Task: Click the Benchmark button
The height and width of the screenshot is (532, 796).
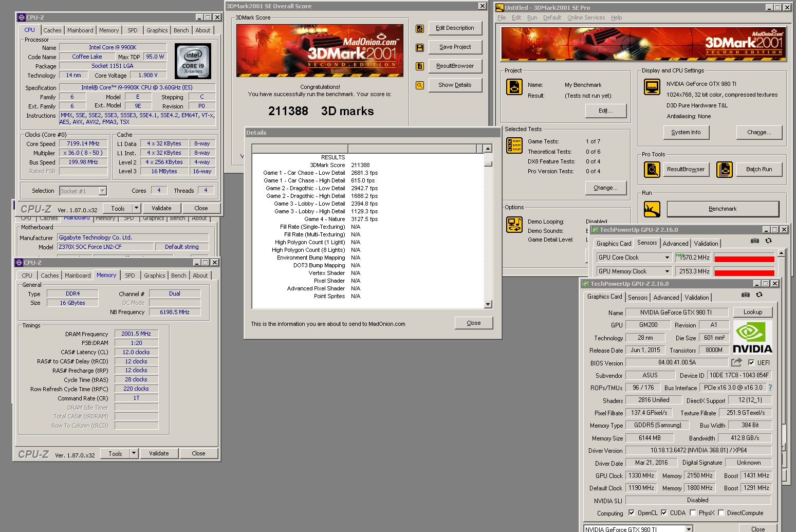Action: click(x=723, y=209)
